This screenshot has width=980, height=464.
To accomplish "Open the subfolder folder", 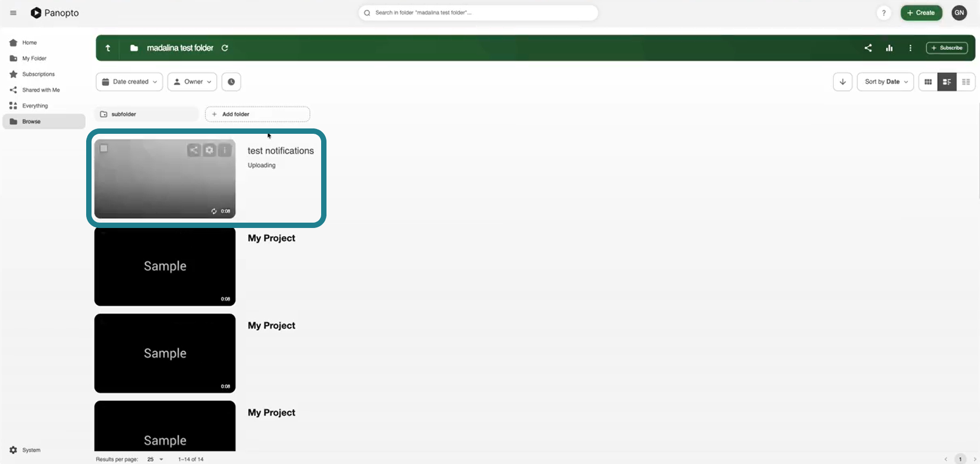I will (147, 114).
